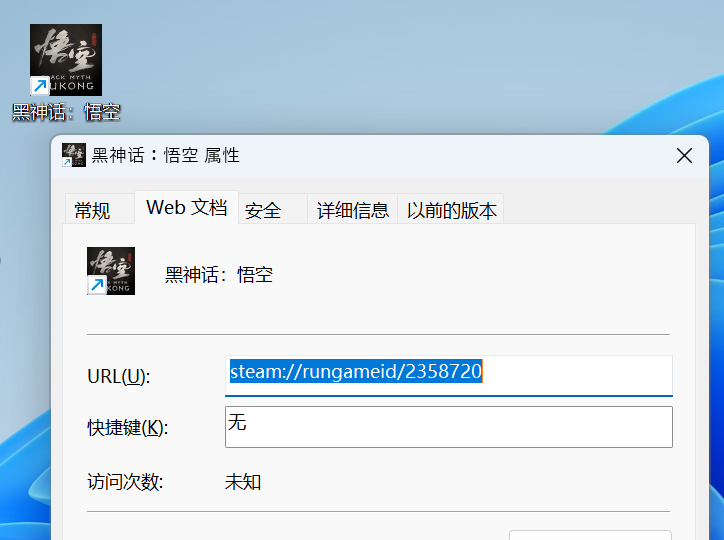Click the large game icon inside the Web 文档 tab
This screenshot has width=724, height=540.
(111, 271)
